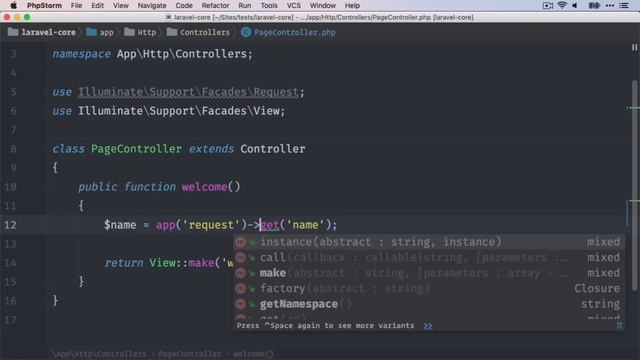640x360 pixels.
Task: Open the VCS menu
Action: pyautogui.click(x=294, y=5)
